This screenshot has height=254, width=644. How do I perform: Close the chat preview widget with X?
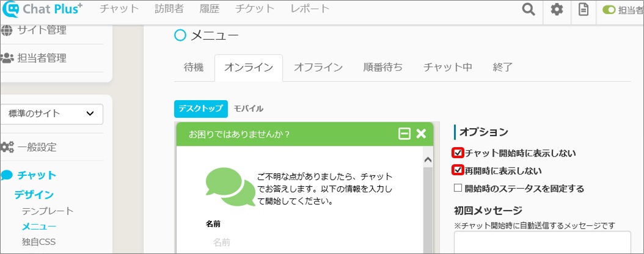pos(421,134)
